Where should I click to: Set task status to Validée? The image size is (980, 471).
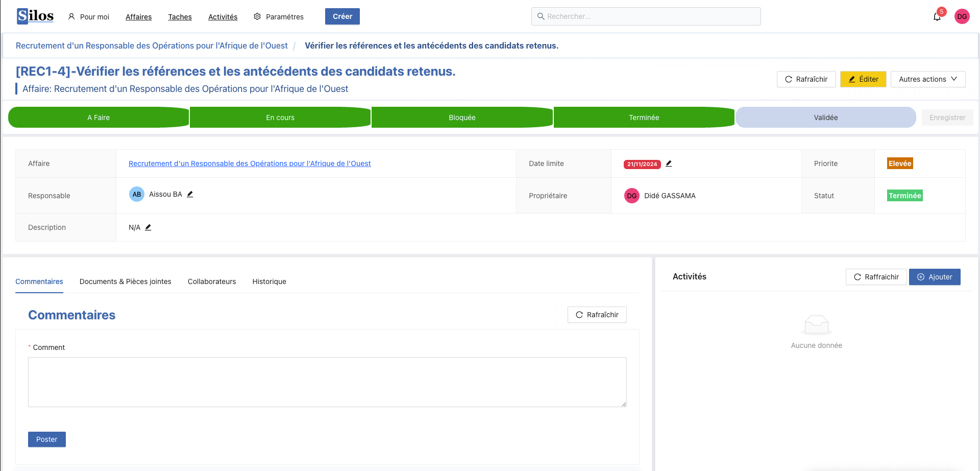click(x=825, y=117)
